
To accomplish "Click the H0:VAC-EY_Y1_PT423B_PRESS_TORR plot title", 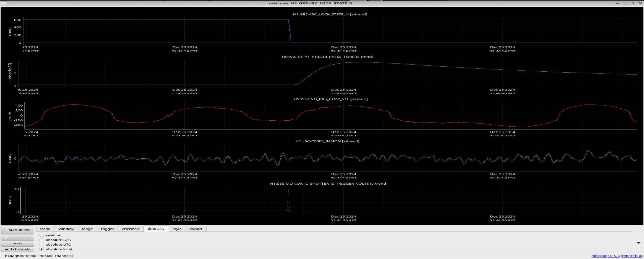I will point(327,57).
